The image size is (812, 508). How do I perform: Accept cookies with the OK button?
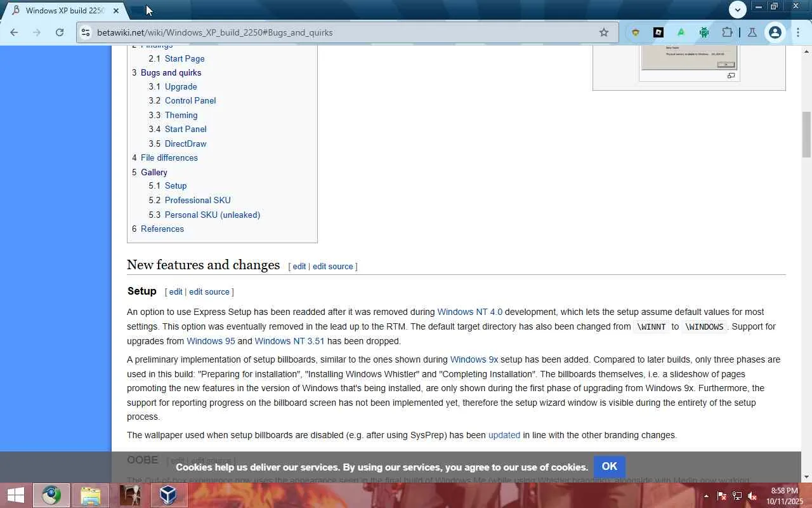point(610,467)
